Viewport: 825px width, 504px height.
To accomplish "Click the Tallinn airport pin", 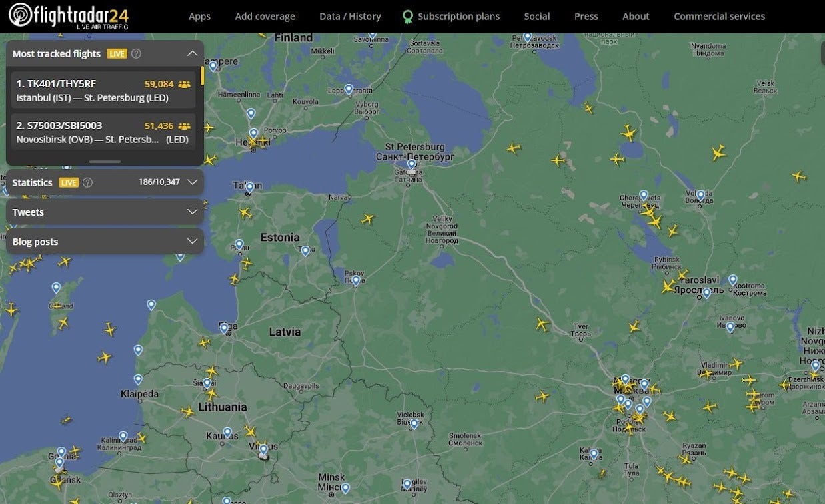I will 249,188.
